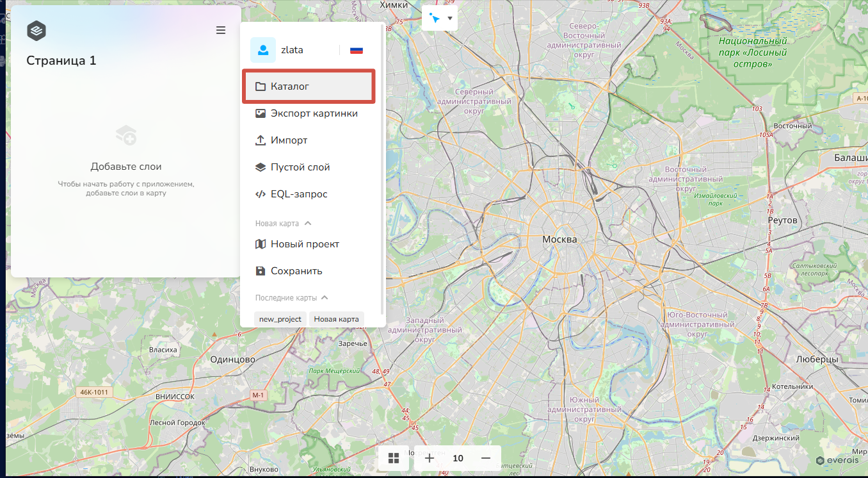The height and width of the screenshot is (478, 868).
Task: Click the Люберцы label on the map
Action: [817, 359]
